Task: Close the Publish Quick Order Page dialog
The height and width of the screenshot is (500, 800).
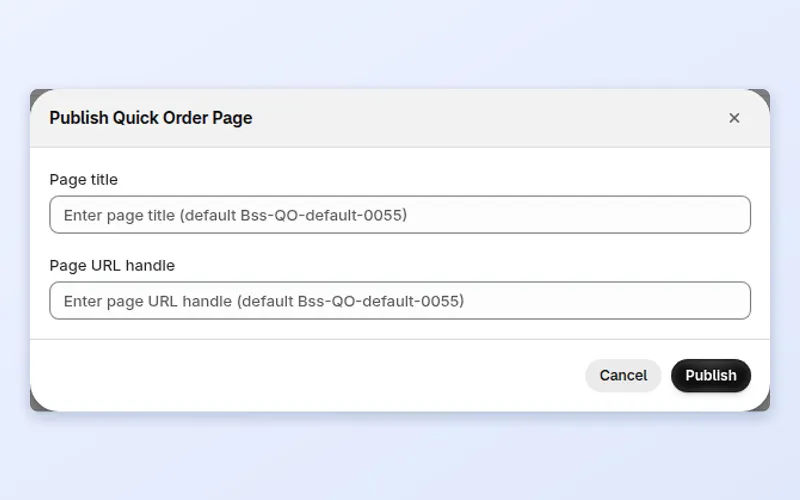Action: tap(734, 118)
